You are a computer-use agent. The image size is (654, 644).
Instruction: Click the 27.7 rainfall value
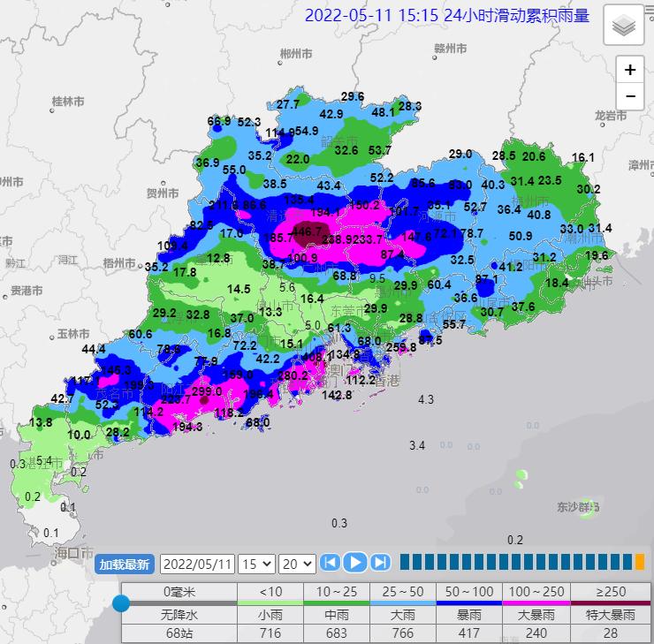(288, 103)
